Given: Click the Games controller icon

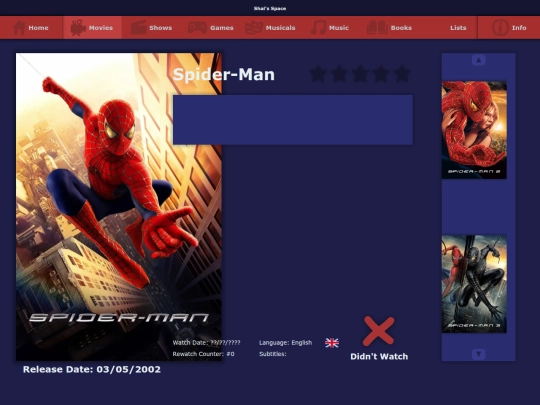Looking at the screenshot, I should (x=197, y=28).
